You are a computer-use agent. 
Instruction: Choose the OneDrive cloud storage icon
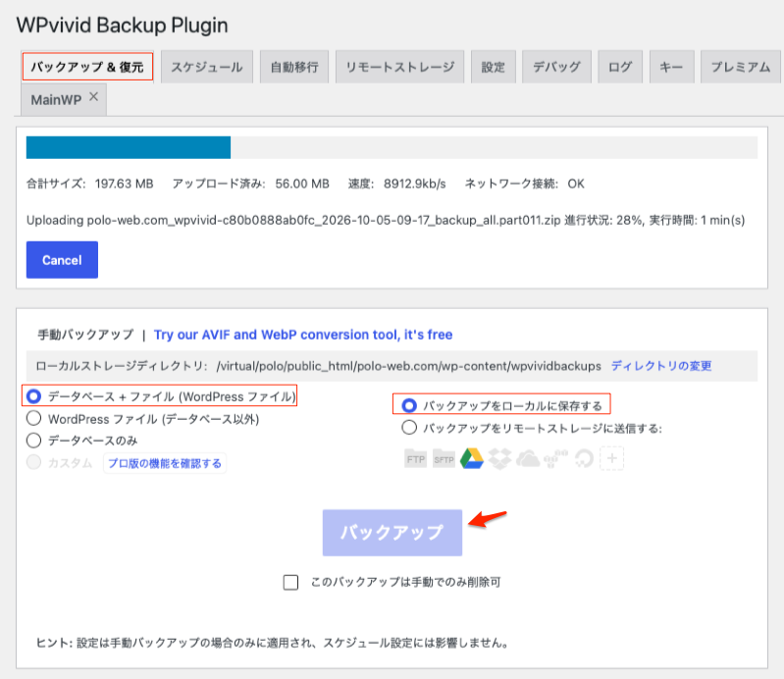[528, 458]
